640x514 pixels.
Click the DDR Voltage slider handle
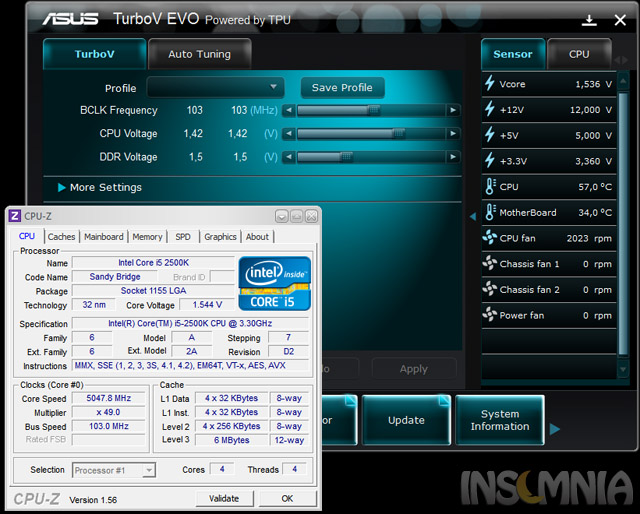[x=347, y=156]
